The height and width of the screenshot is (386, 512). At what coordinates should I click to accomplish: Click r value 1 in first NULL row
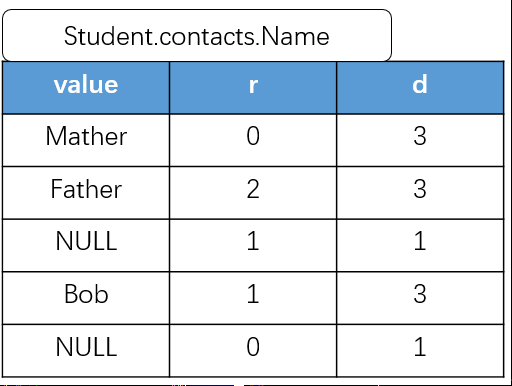point(253,245)
